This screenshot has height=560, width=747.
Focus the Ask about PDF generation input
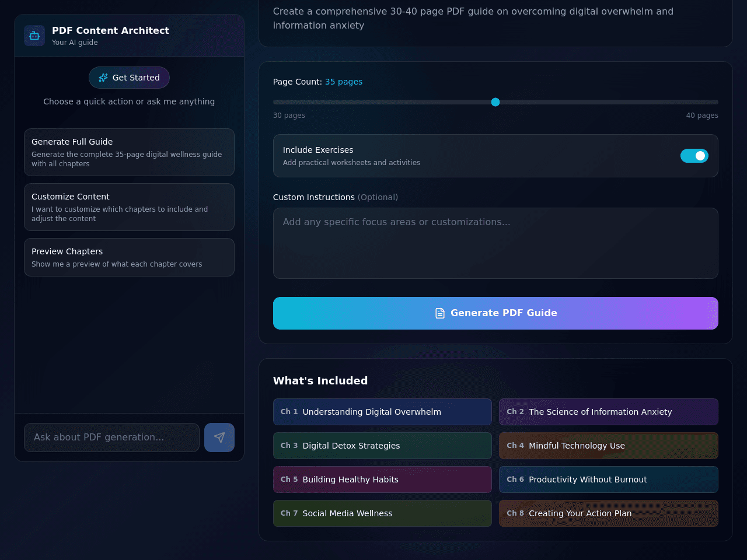pos(111,437)
